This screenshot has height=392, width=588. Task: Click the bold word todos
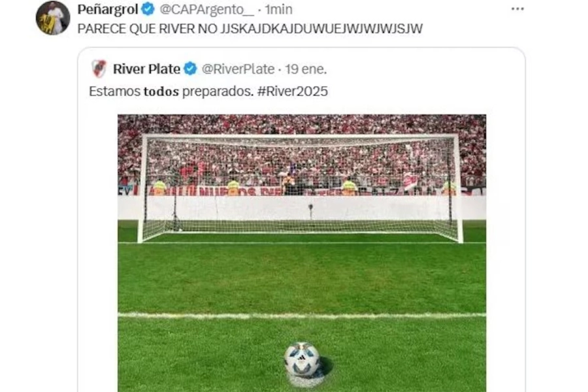coord(161,91)
